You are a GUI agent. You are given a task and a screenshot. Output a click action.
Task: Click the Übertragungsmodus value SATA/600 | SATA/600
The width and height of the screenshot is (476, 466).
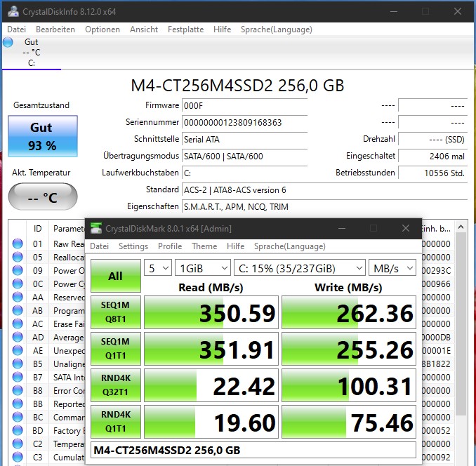(245, 157)
